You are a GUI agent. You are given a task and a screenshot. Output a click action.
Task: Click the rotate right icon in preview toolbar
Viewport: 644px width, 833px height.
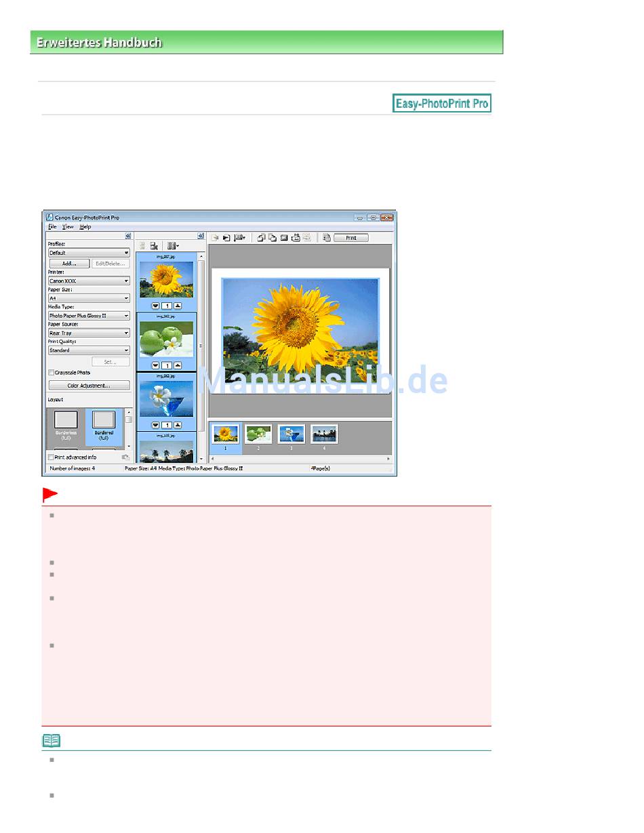(273, 238)
